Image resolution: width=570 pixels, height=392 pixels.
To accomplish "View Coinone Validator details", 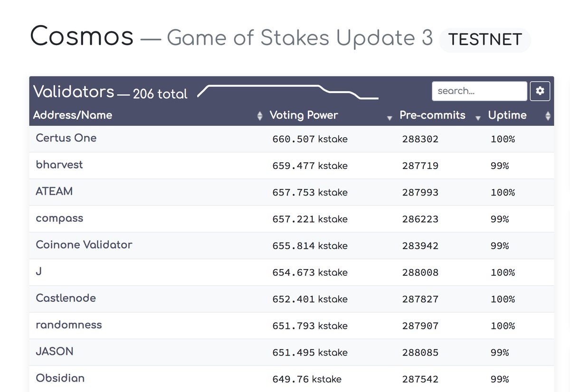I will pyautogui.click(x=84, y=244).
